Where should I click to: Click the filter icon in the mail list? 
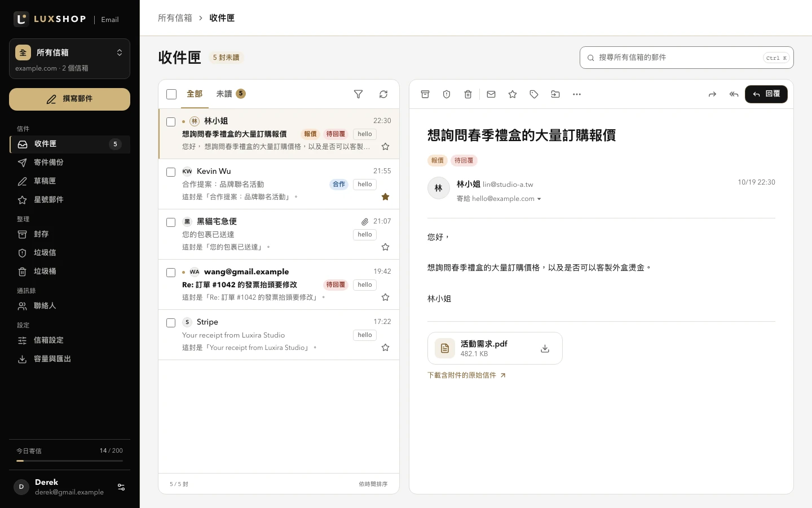(x=358, y=94)
